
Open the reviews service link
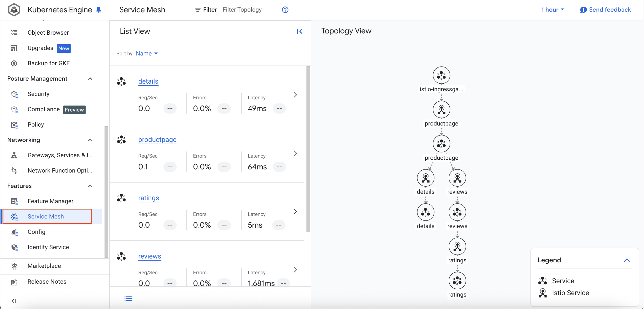tap(149, 256)
